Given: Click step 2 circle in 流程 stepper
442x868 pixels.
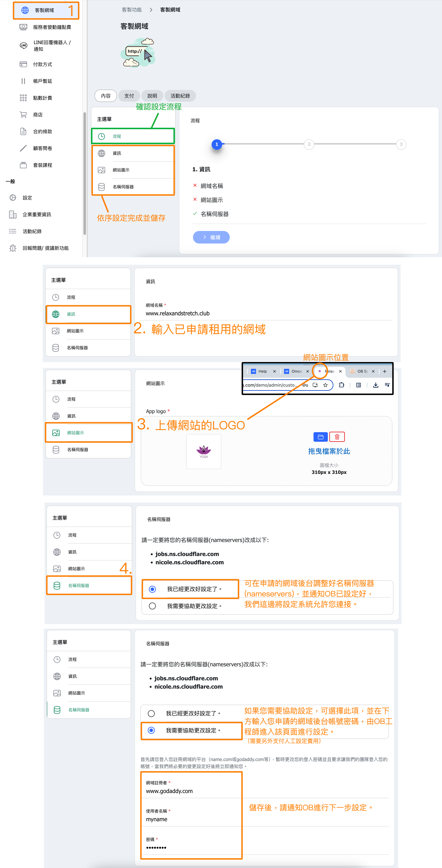Looking at the screenshot, I should pyautogui.click(x=309, y=145).
